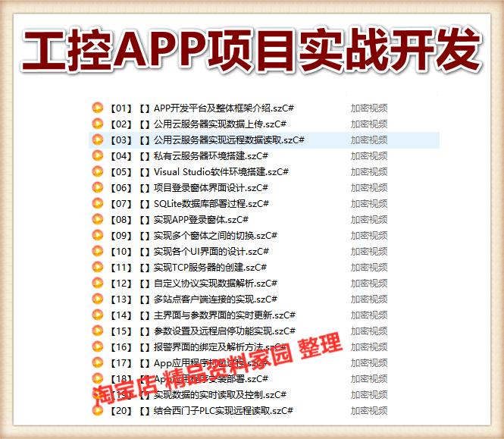Click the play icon next to video 05
Viewport: 504px width, 439px height.
98,171
